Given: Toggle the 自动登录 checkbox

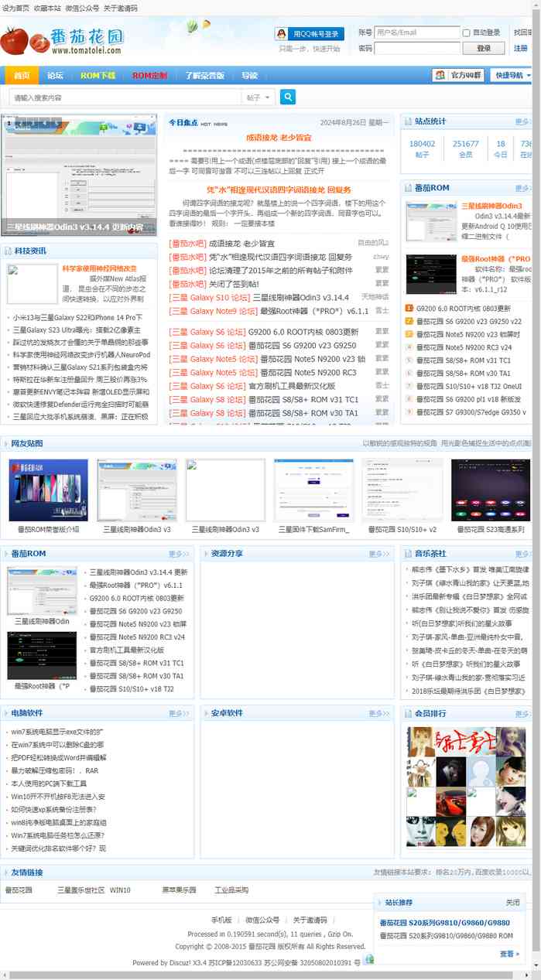Looking at the screenshot, I should pyautogui.click(x=467, y=32).
